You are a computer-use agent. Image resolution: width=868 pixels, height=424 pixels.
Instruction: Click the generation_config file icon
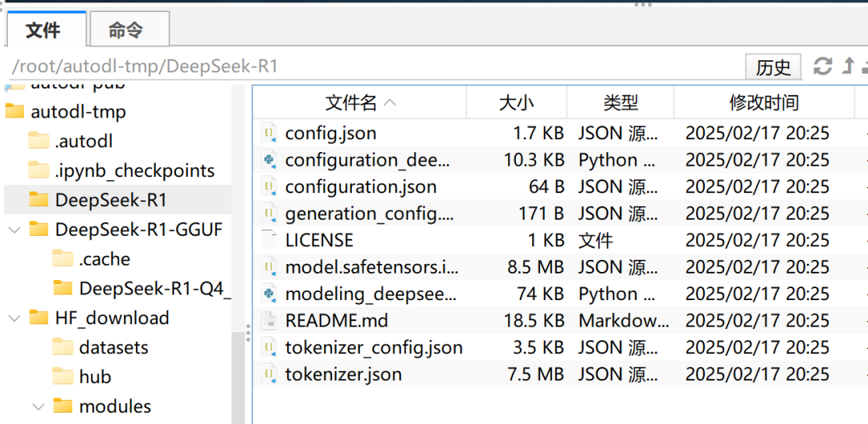pyautogui.click(x=269, y=213)
